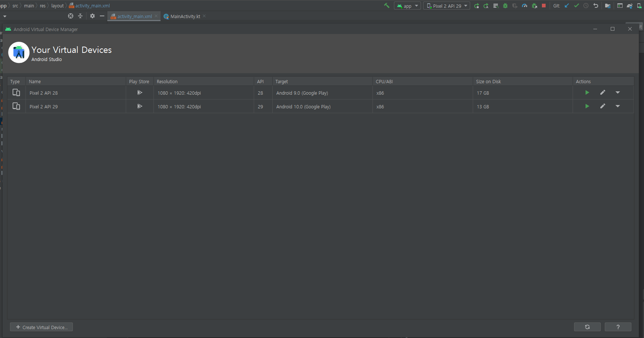Click the activity_main.xml breadcrumb

tap(89, 6)
